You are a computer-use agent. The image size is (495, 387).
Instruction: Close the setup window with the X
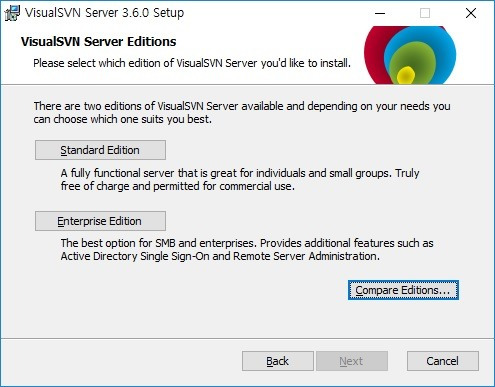pyautogui.click(x=471, y=13)
